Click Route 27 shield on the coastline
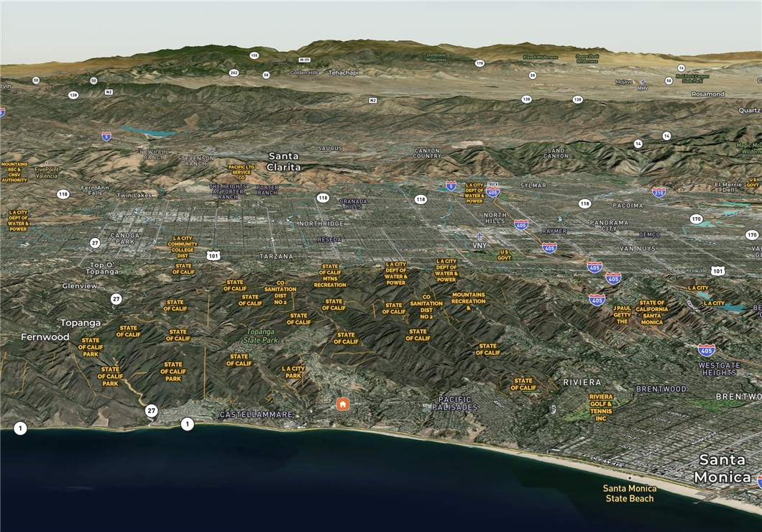 coord(151,411)
